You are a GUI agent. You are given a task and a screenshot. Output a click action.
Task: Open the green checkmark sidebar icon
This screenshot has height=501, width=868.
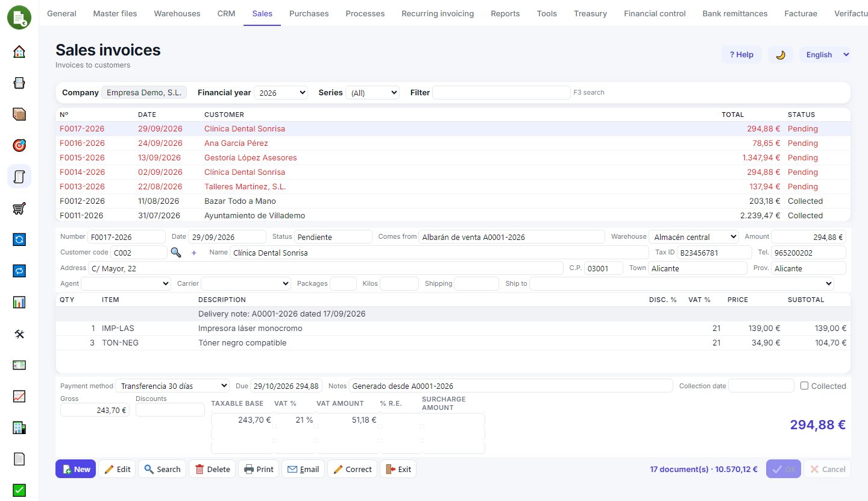[19, 490]
